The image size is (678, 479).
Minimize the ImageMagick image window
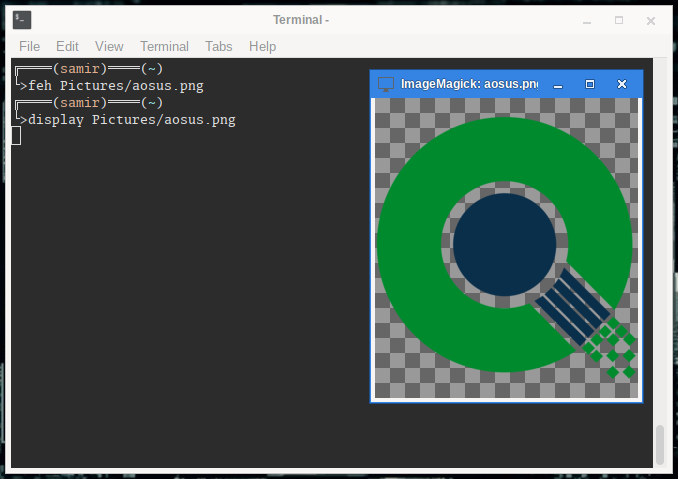(558, 84)
